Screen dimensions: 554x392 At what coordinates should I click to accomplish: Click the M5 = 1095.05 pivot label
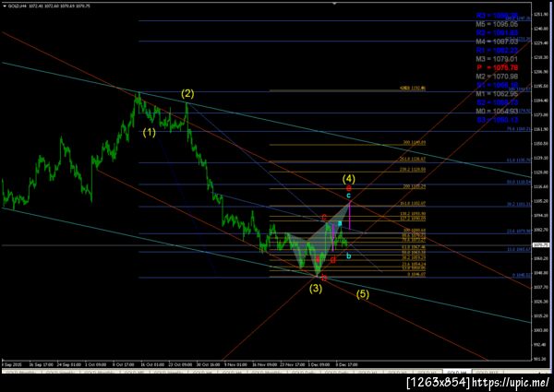(x=497, y=24)
